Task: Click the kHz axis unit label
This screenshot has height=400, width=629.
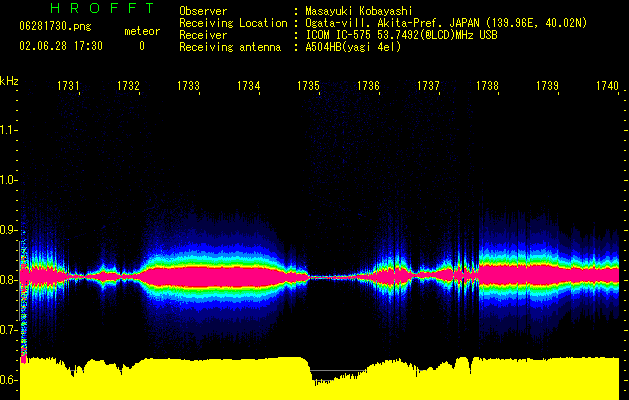Action: point(9,81)
